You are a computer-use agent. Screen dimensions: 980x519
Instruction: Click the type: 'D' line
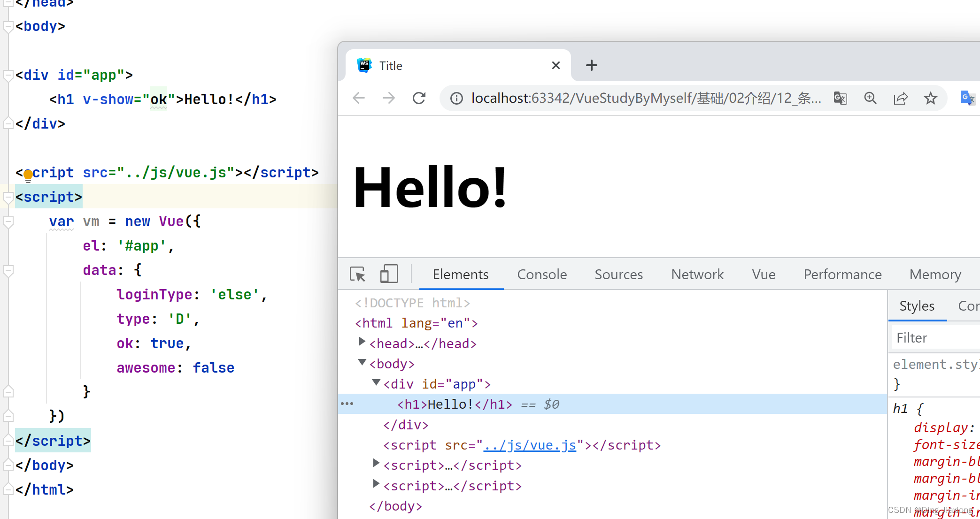158,319
